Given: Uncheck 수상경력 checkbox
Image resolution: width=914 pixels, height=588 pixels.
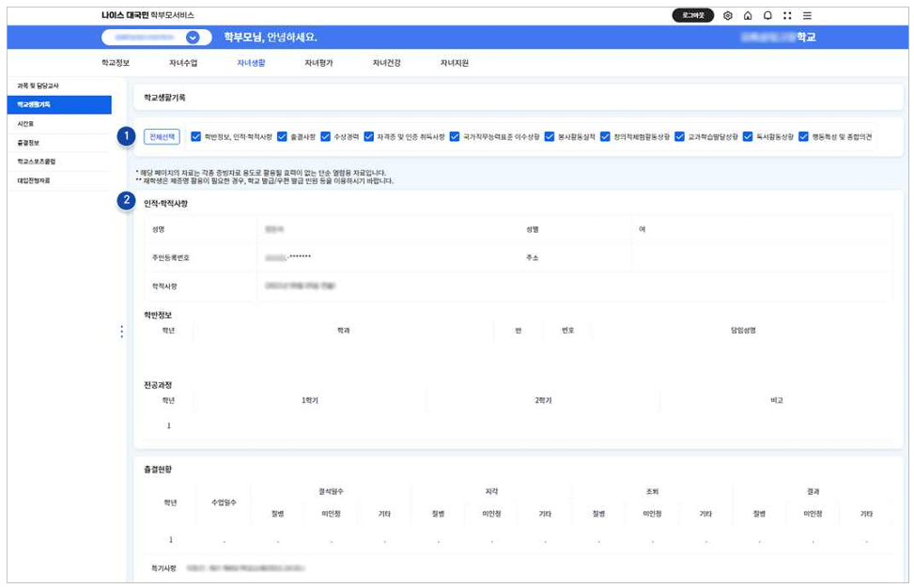Looking at the screenshot, I should [325, 136].
